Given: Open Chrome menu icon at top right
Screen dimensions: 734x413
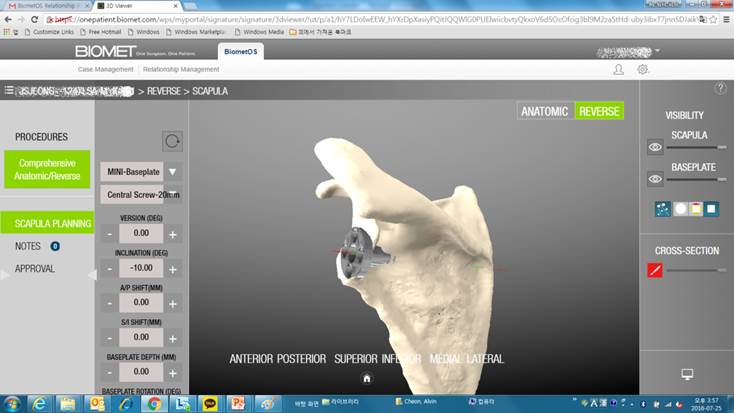Looking at the screenshot, I should coord(727,20).
